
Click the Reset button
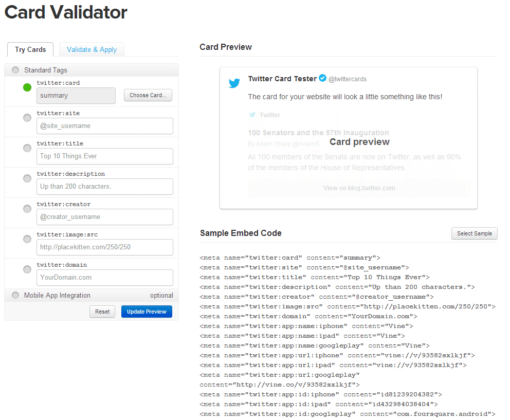[102, 312]
